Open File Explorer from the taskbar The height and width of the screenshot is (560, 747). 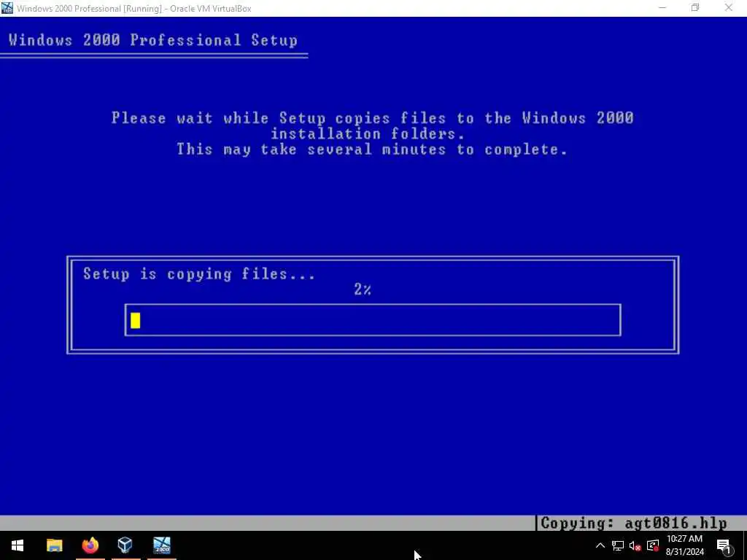(x=54, y=545)
